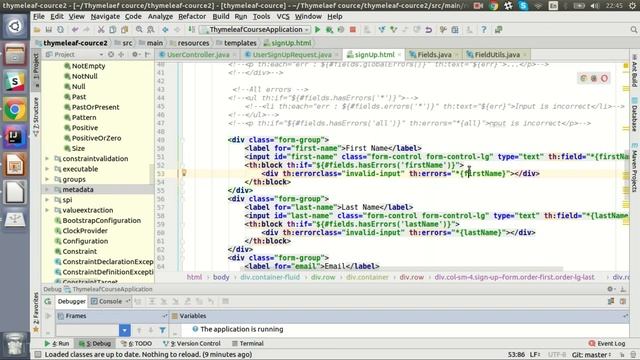Screen dimensions: 640x360
Task: Run ThymeleafCourseApplication with the green play icon
Action: [318, 30]
